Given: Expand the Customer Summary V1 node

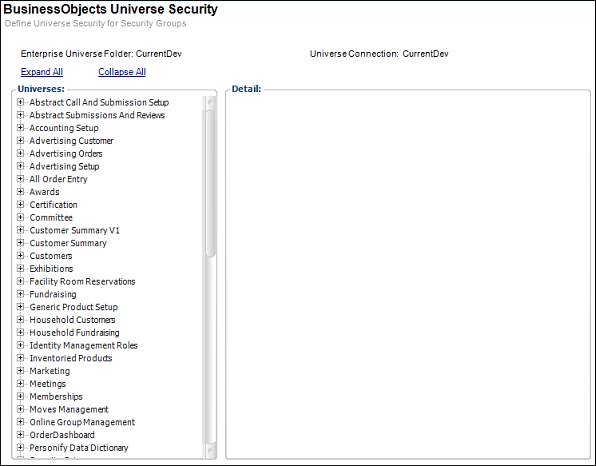Looking at the screenshot, I should 21,230.
